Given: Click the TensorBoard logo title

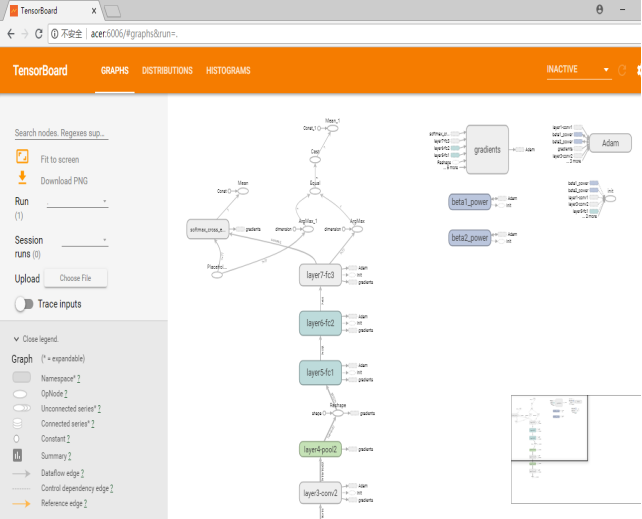Looking at the screenshot, I should pyautogui.click(x=40, y=70).
